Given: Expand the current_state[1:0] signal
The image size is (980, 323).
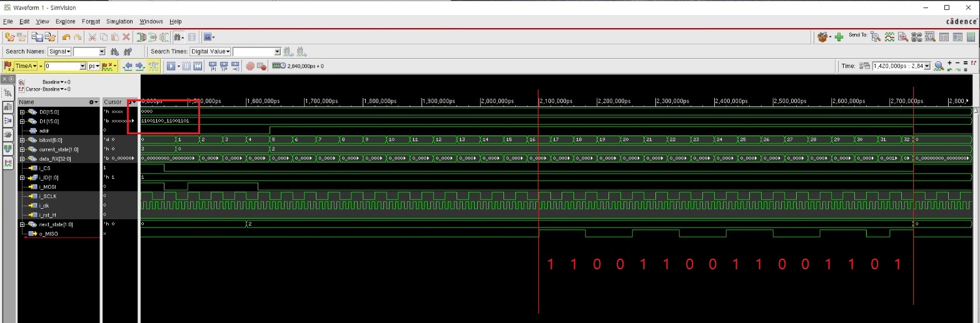Looking at the screenshot, I should point(23,149).
